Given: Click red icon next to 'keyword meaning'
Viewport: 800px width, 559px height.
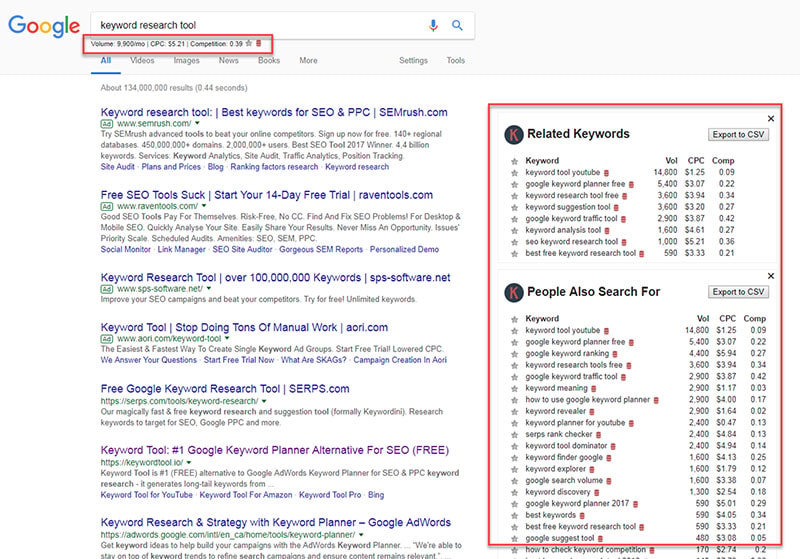Looking at the screenshot, I should coord(593,389).
